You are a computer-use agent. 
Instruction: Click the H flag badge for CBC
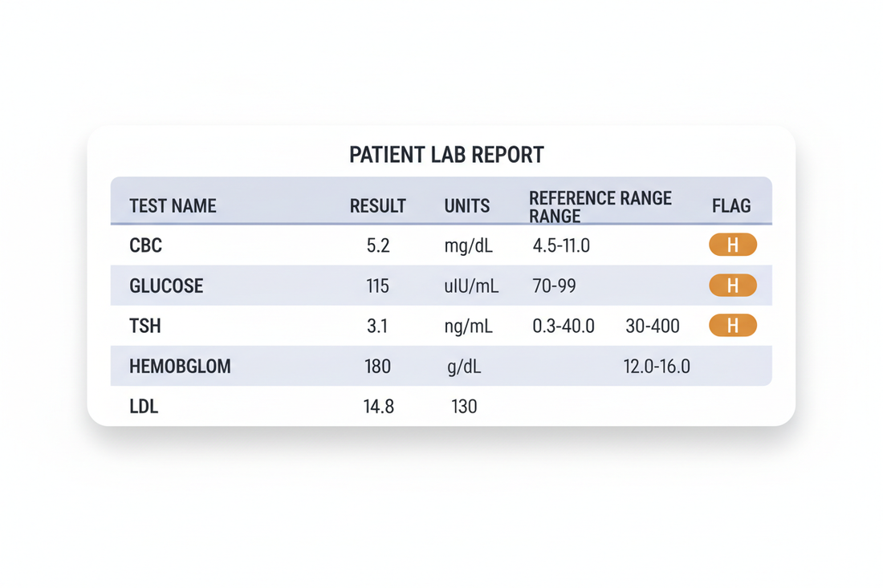pyautogui.click(x=733, y=245)
